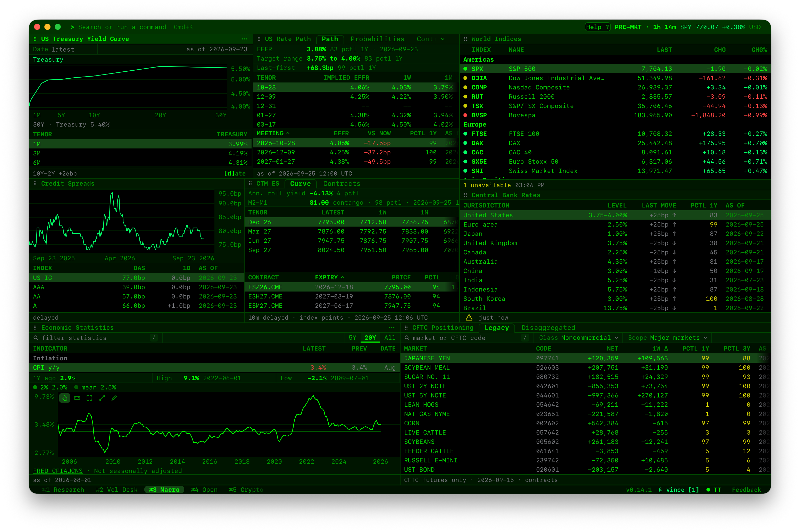Open the Scope Major markets dropdown
Viewport: 800px width, 532px height.
667,338
